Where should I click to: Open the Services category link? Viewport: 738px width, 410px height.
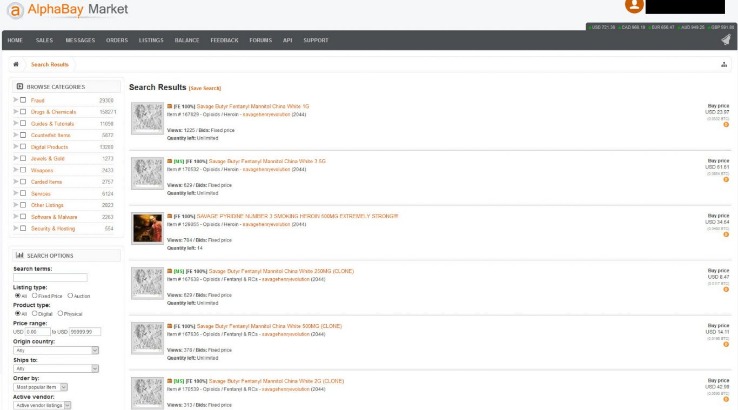pyautogui.click(x=40, y=193)
